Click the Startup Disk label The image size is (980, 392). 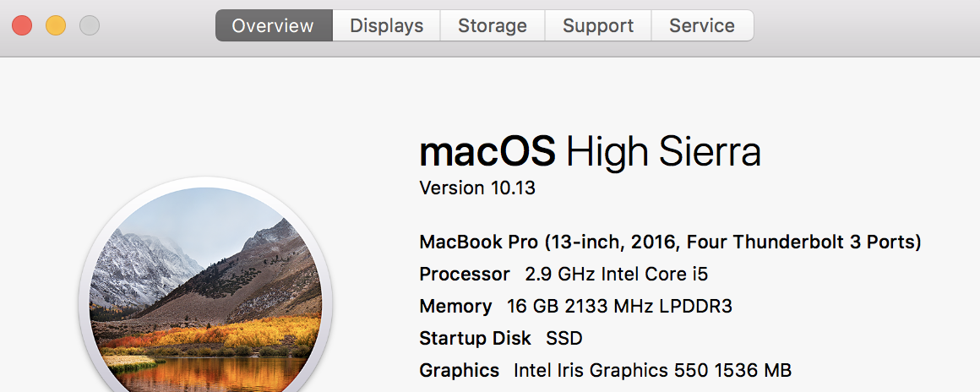(475, 339)
